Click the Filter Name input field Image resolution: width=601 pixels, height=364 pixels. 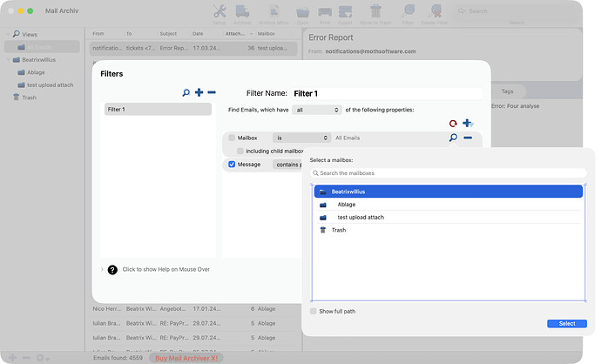point(387,93)
